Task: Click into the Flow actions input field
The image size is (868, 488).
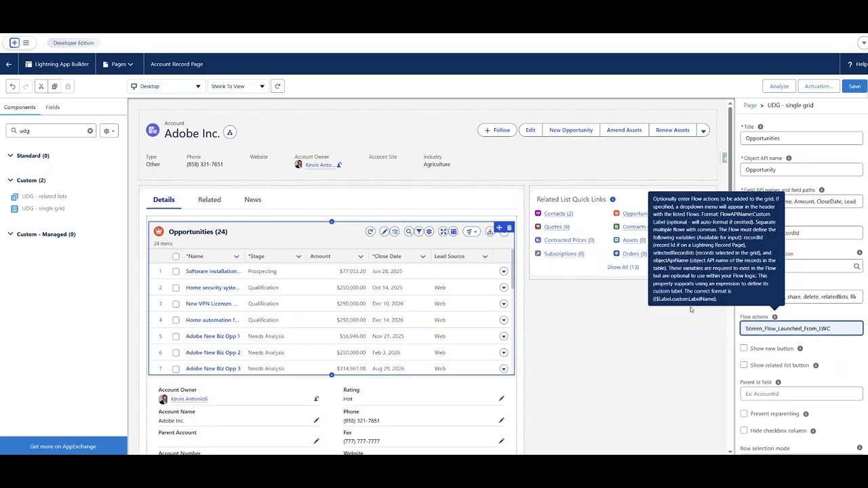Action: pos(802,329)
